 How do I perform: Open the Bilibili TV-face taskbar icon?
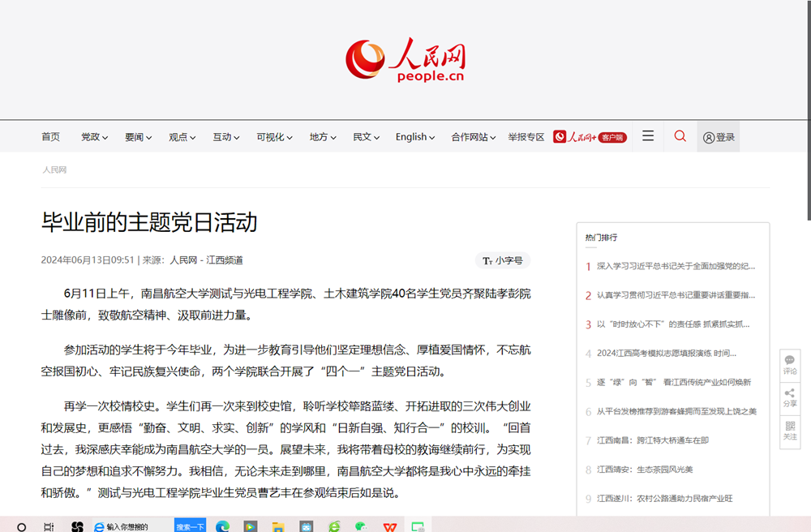(307, 526)
